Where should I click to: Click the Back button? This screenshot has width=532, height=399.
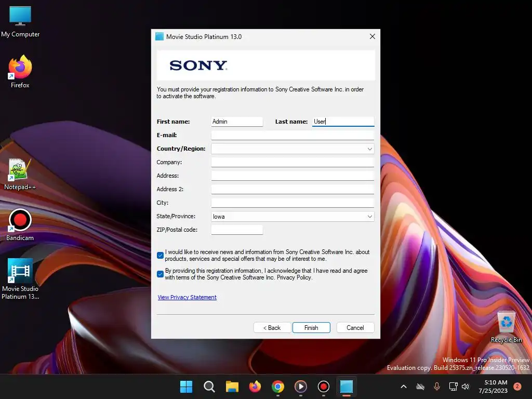pyautogui.click(x=272, y=328)
